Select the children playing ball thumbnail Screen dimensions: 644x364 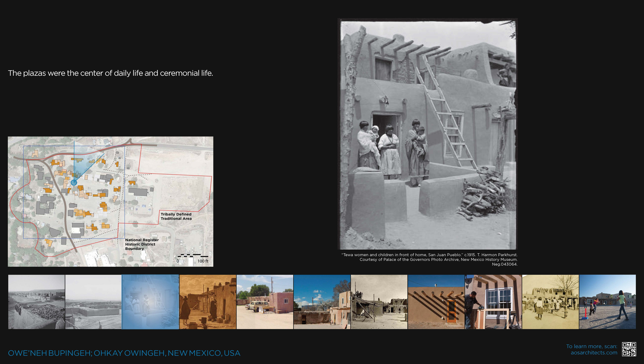[608, 302]
